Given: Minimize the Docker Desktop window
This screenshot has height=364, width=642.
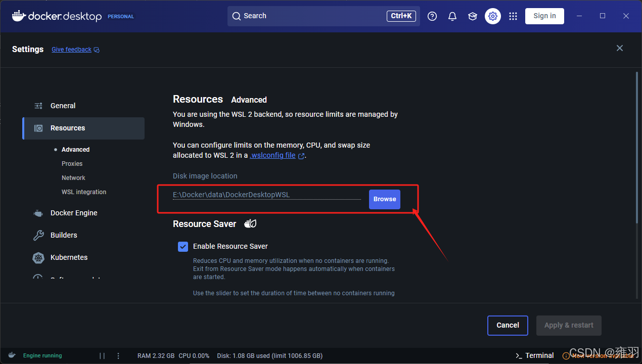Looking at the screenshot, I should (x=579, y=16).
